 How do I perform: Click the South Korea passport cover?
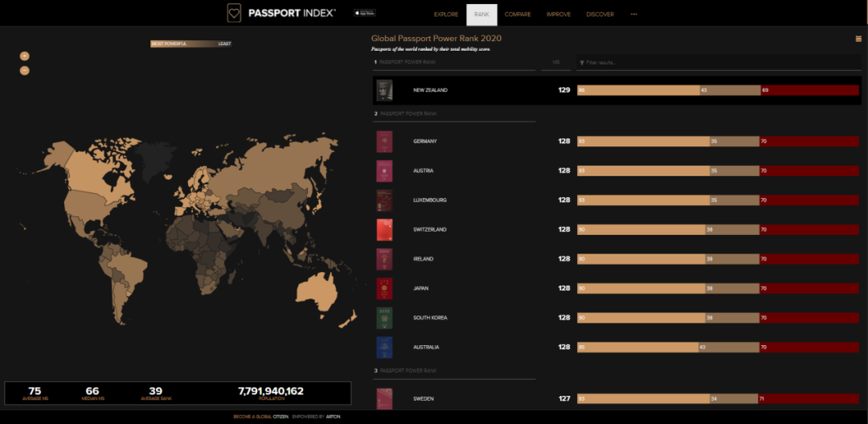[384, 318]
